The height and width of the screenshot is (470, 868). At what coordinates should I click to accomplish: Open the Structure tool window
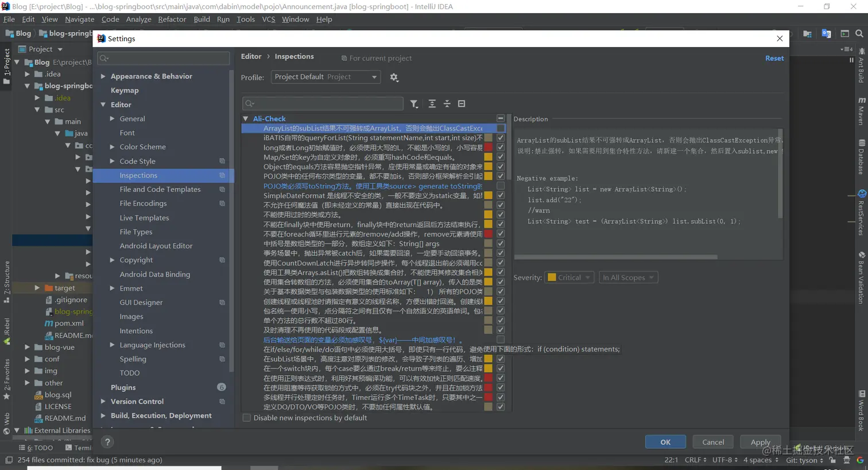pos(7,282)
